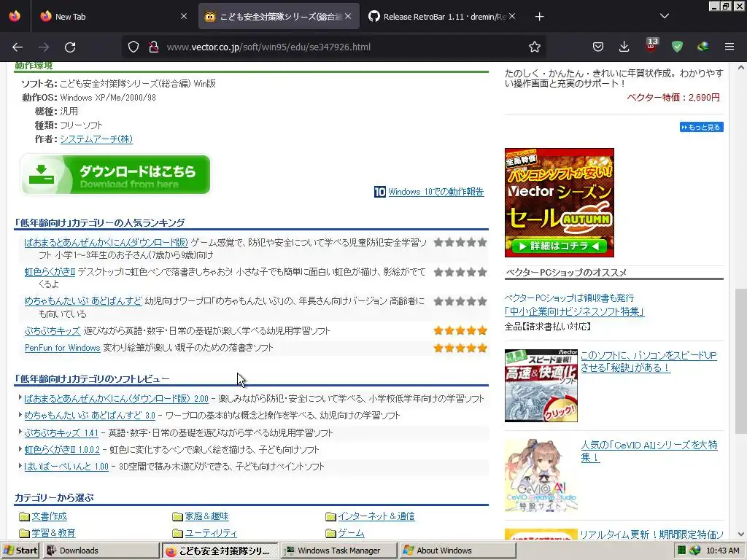Switch to Windows Task Manager in taskbar
This screenshot has height=560, width=747.
coord(338,551)
